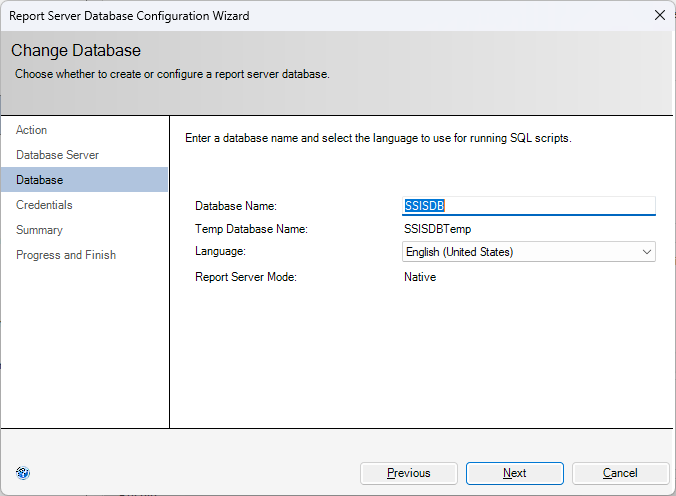The image size is (676, 496).
Task: Go to the Database Server step
Action: click(x=57, y=155)
